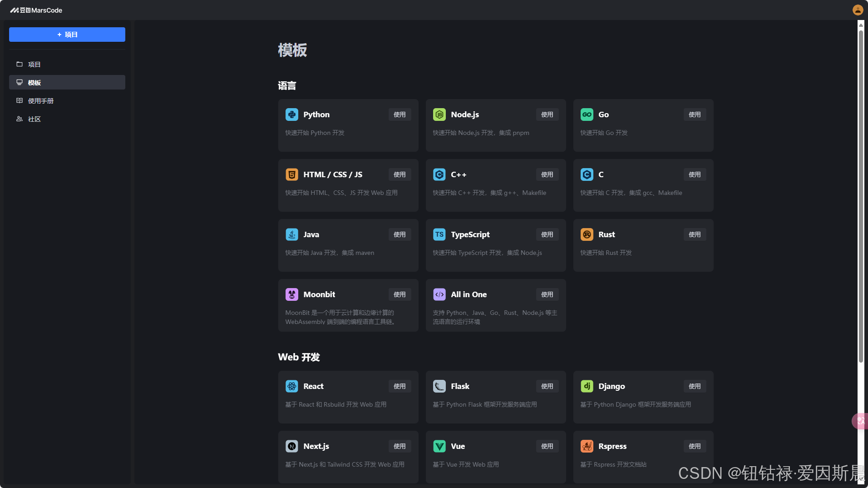Click the C language template icon
This screenshot has width=868, height=488.
click(x=587, y=174)
